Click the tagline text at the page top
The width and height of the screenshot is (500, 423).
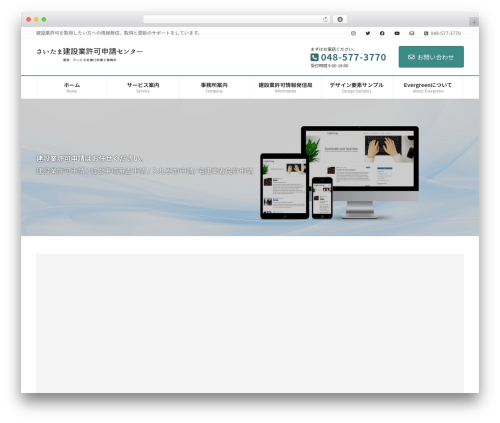pos(118,33)
